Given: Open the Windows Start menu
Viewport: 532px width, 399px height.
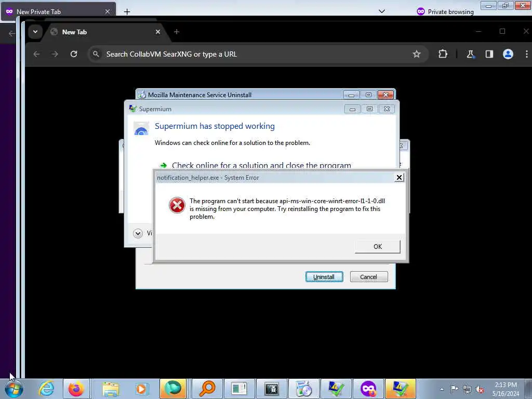Looking at the screenshot, I should 14,389.
